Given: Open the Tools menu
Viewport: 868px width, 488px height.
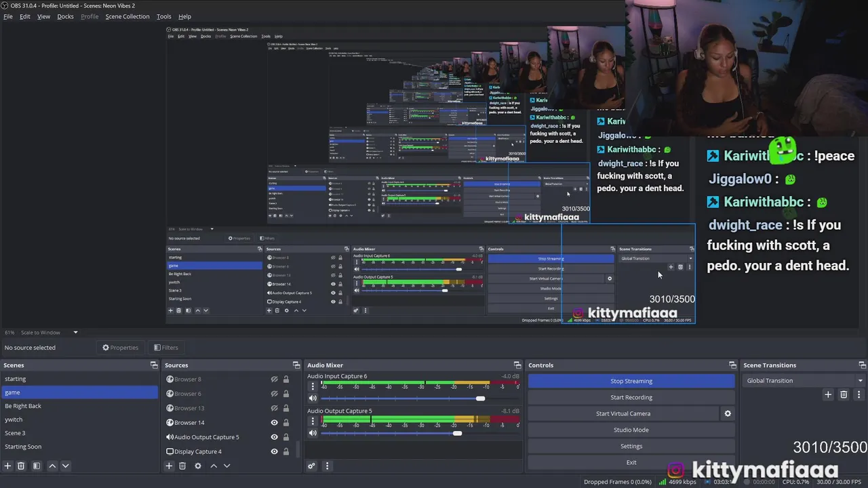Looking at the screenshot, I should pos(164,16).
